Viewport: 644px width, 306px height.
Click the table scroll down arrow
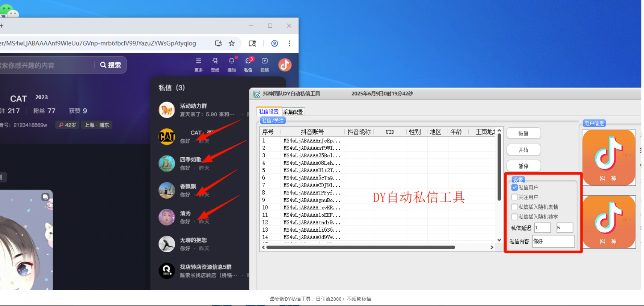click(x=499, y=240)
